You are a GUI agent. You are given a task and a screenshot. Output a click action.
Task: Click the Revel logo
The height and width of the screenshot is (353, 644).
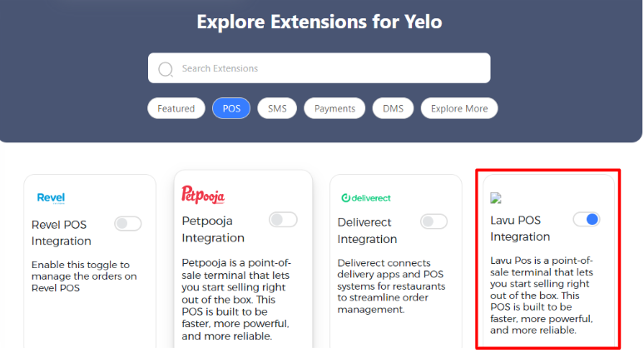[x=51, y=197]
